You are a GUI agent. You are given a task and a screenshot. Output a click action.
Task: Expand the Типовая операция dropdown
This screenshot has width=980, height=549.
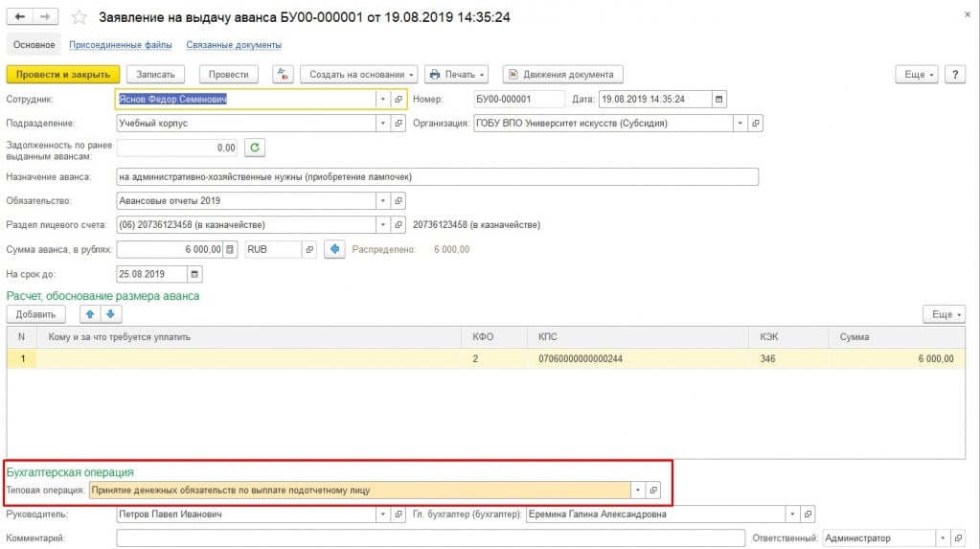point(637,490)
